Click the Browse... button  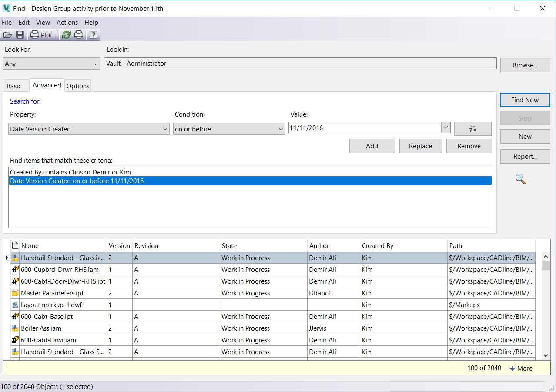coord(525,65)
